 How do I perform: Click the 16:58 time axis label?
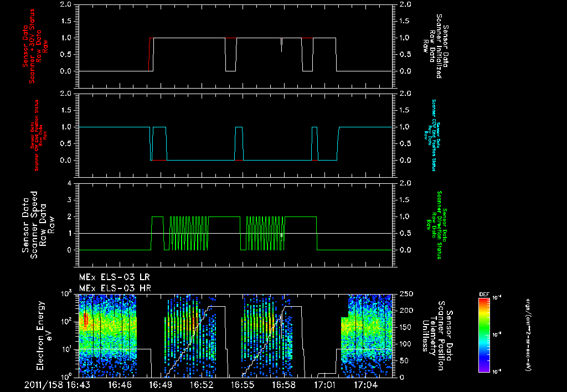tap(283, 385)
